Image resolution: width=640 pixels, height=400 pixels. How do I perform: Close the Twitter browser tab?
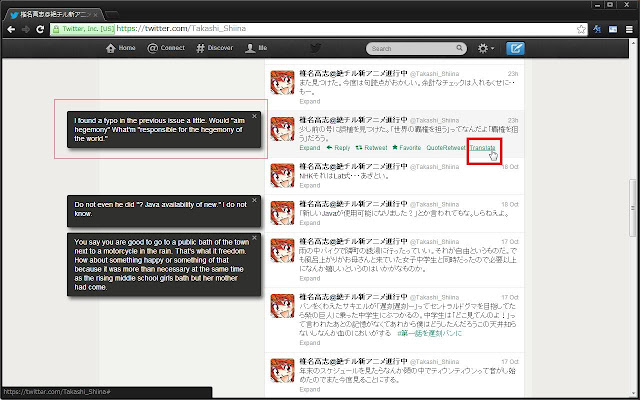[x=96, y=15]
